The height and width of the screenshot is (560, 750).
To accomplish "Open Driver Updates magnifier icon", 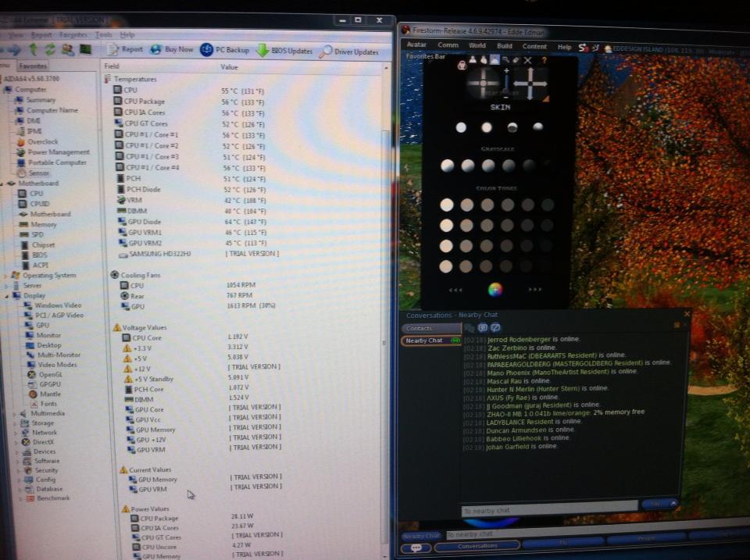I will [326, 52].
